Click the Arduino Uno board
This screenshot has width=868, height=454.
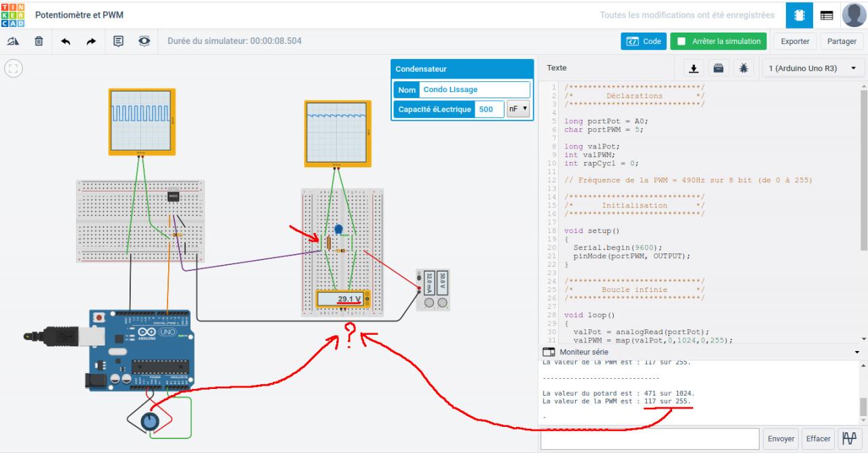(140, 350)
